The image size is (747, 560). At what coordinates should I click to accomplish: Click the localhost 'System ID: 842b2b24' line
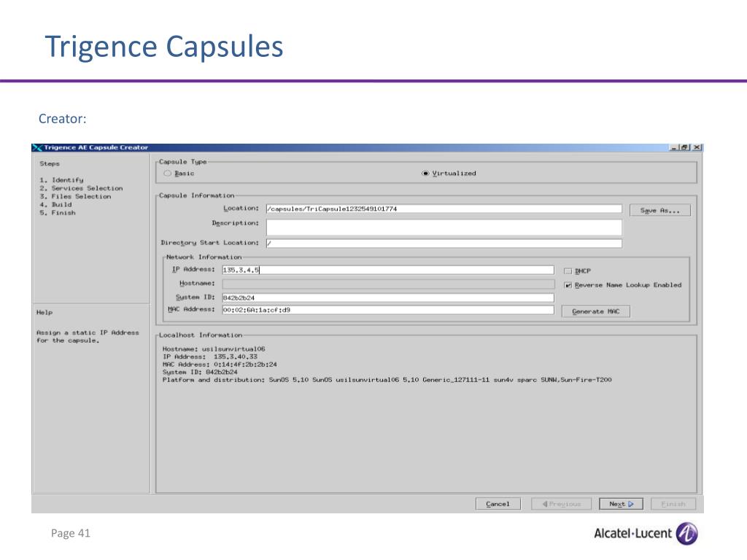pyautogui.click(x=200, y=372)
